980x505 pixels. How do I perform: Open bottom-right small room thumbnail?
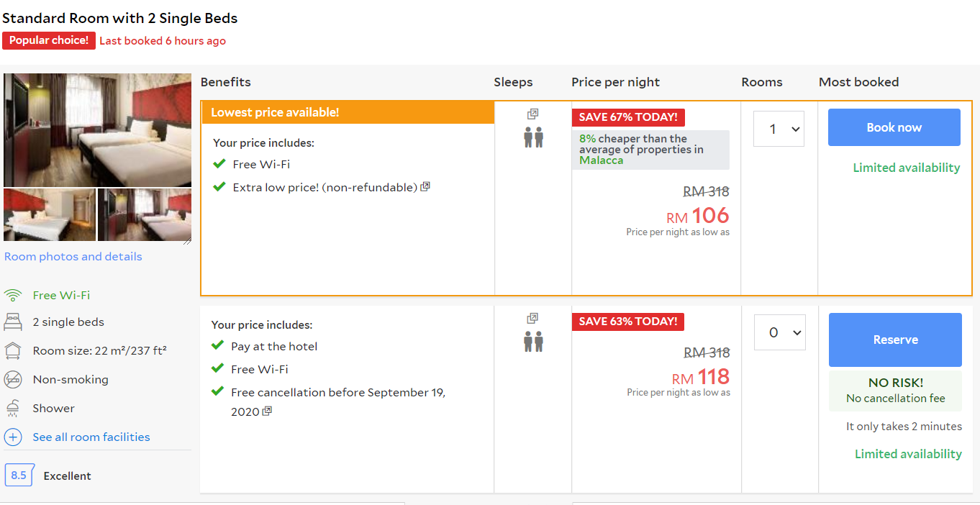point(145,214)
